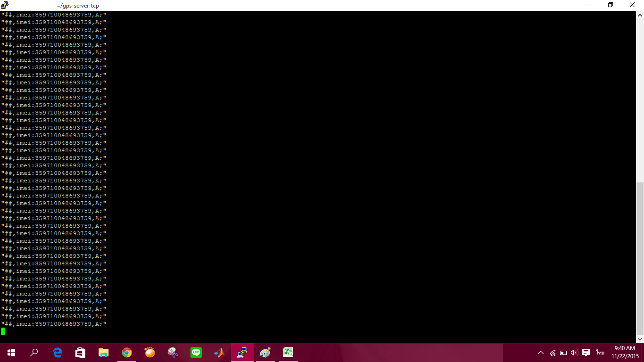Screen dimensions: 644x362
Task: Click the terminal scrollbar up arrow
Action: point(640,15)
